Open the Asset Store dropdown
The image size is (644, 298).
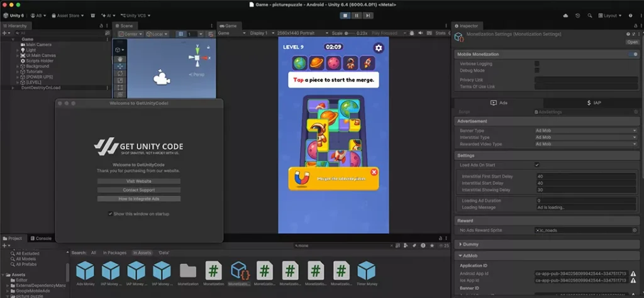coord(68,16)
